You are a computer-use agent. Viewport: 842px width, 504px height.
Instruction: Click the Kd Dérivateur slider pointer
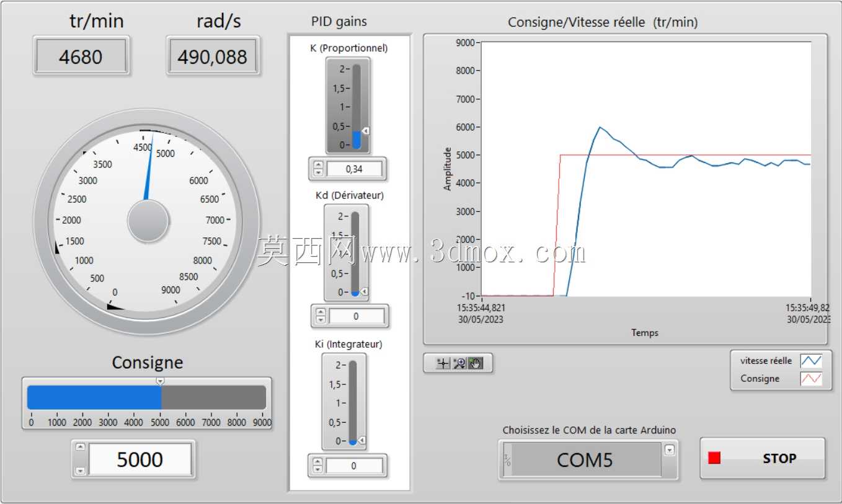365,291
